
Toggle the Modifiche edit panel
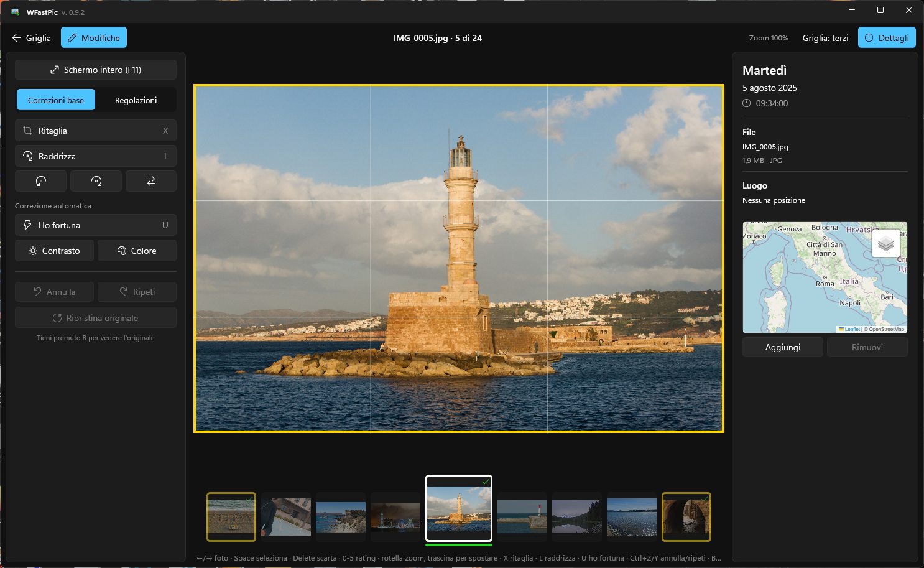[94, 38]
